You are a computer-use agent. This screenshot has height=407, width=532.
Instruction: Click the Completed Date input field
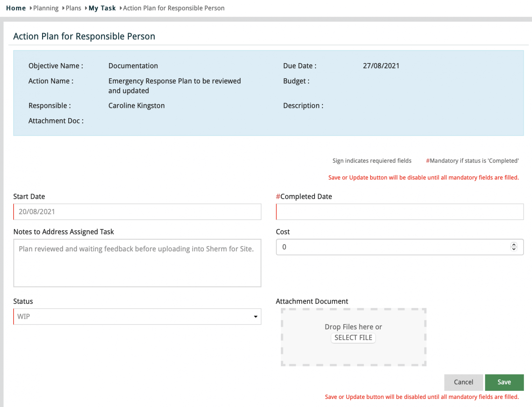(400, 212)
